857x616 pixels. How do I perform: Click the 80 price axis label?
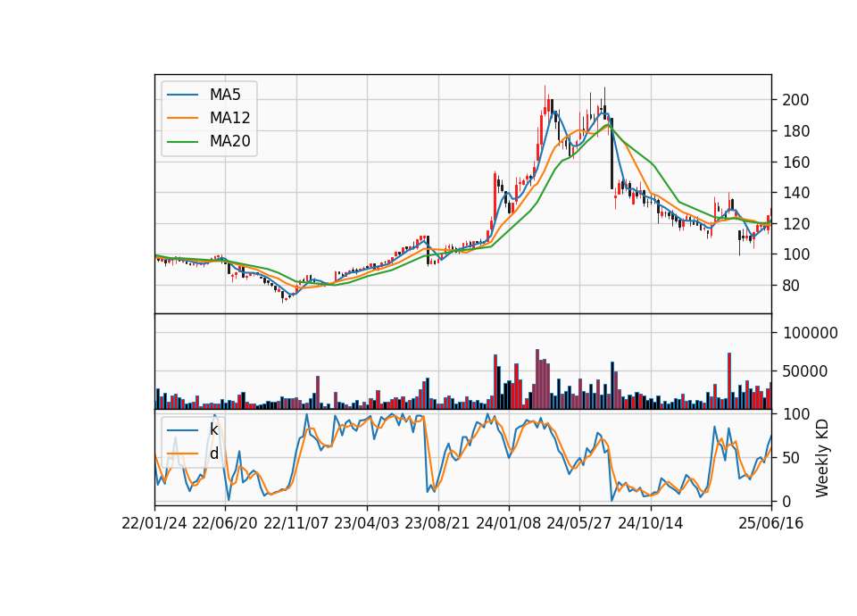(x=792, y=286)
